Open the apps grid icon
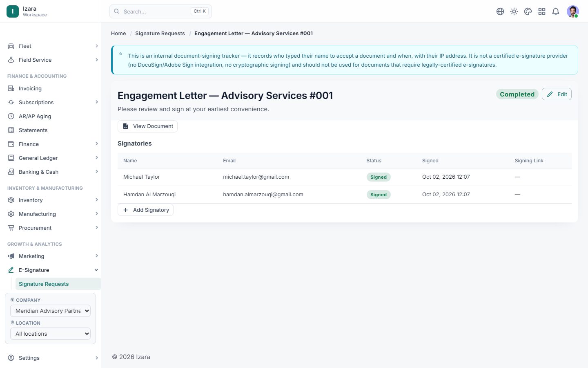This screenshot has height=368, width=588. pyautogui.click(x=542, y=11)
